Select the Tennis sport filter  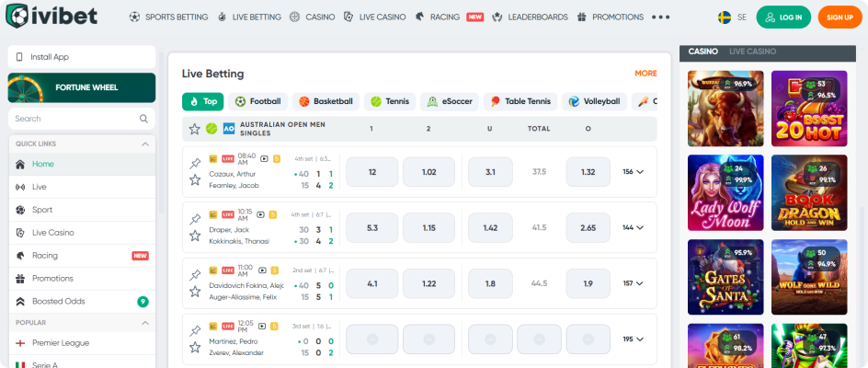point(390,101)
